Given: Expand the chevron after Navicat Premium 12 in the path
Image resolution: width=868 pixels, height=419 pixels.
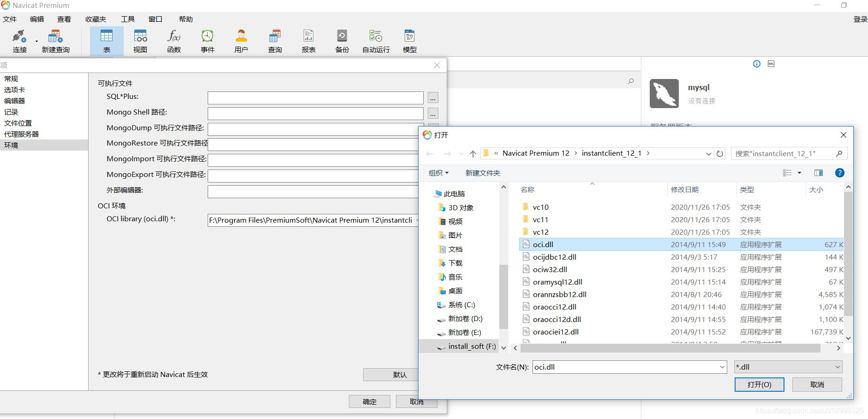Looking at the screenshot, I should pos(575,153).
